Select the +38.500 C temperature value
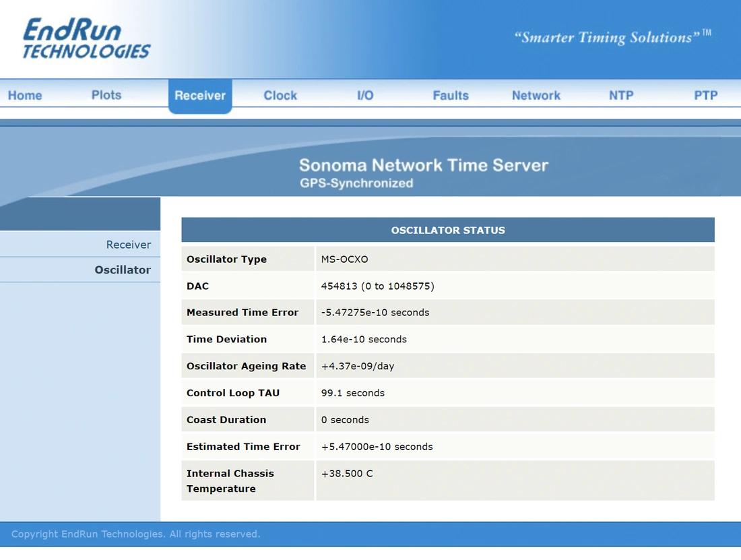Image resolution: width=741 pixels, height=560 pixels. click(x=347, y=474)
